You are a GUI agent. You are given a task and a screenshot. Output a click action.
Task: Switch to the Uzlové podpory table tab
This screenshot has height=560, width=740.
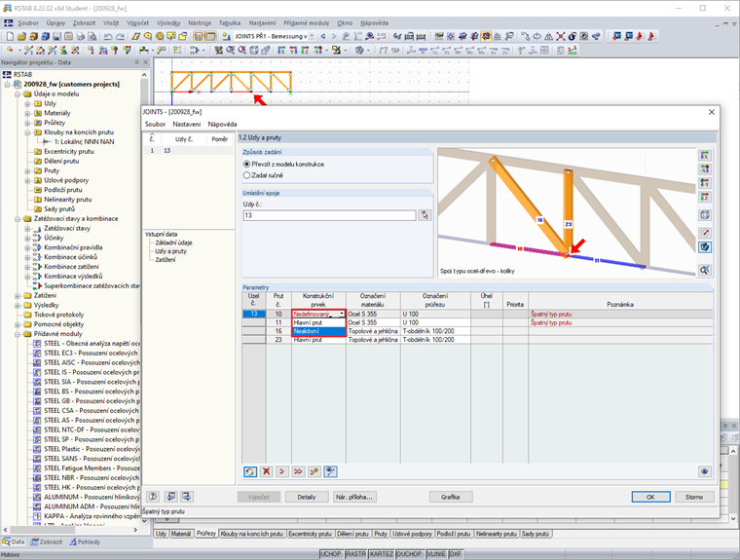412,534
